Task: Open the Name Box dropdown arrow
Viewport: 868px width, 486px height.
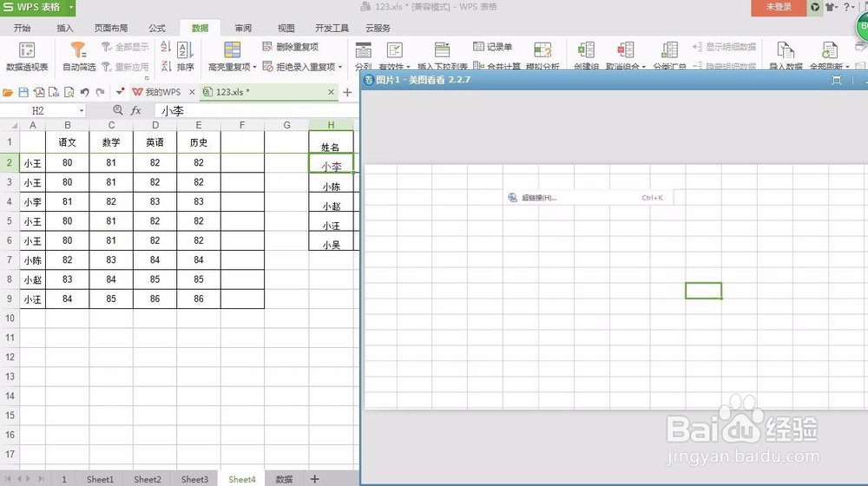Action: tap(82, 111)
